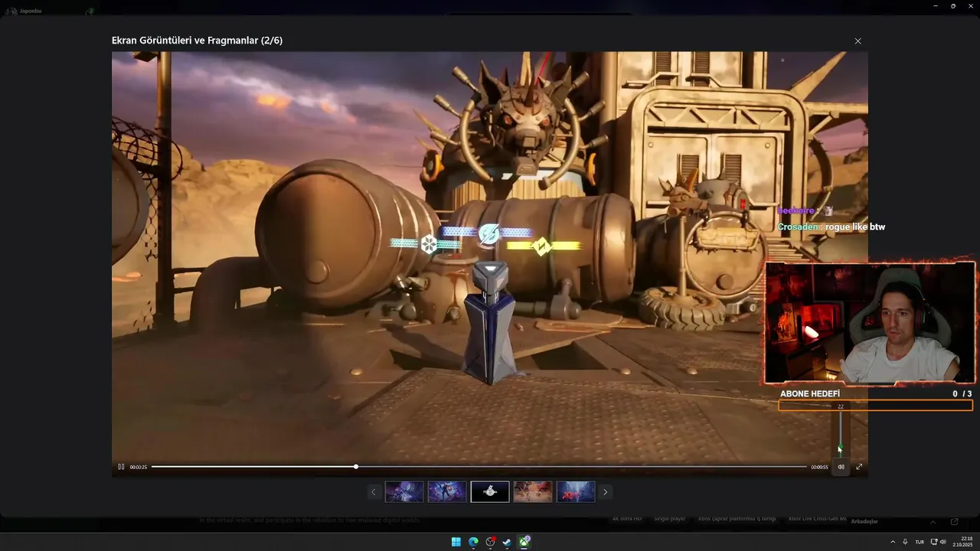Show next media thumbnails with right arrow
The height and width of the screenshot is (551, 980).
coord(606,492)
